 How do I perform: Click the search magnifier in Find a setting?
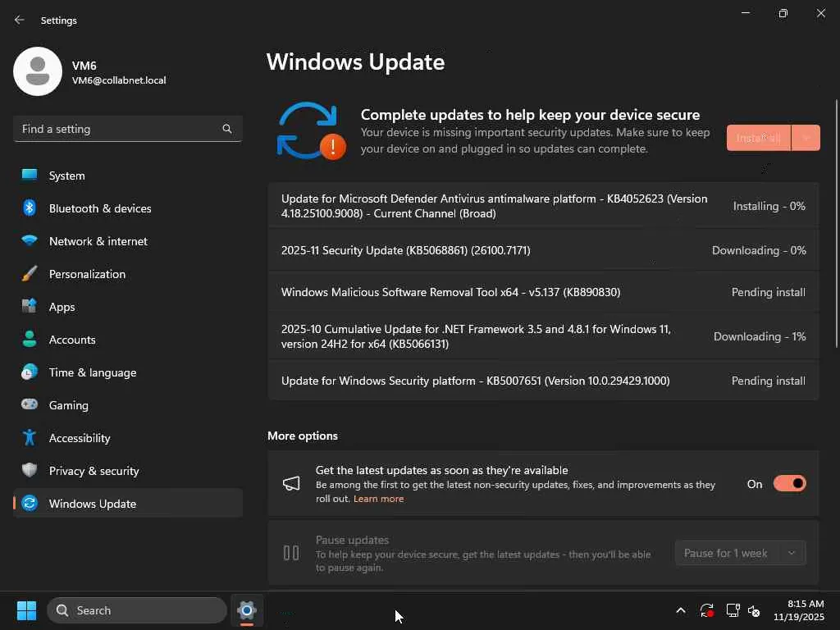click(227, 129)
